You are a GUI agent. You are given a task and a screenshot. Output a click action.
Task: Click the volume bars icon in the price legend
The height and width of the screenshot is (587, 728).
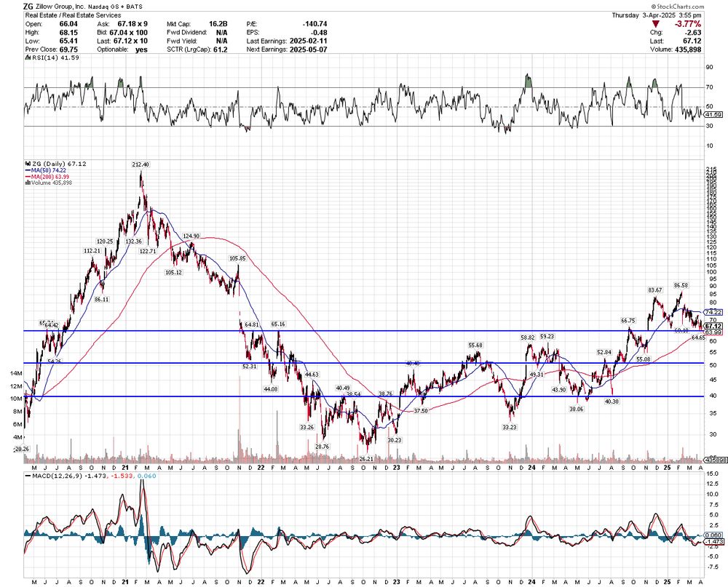(27, 183)
